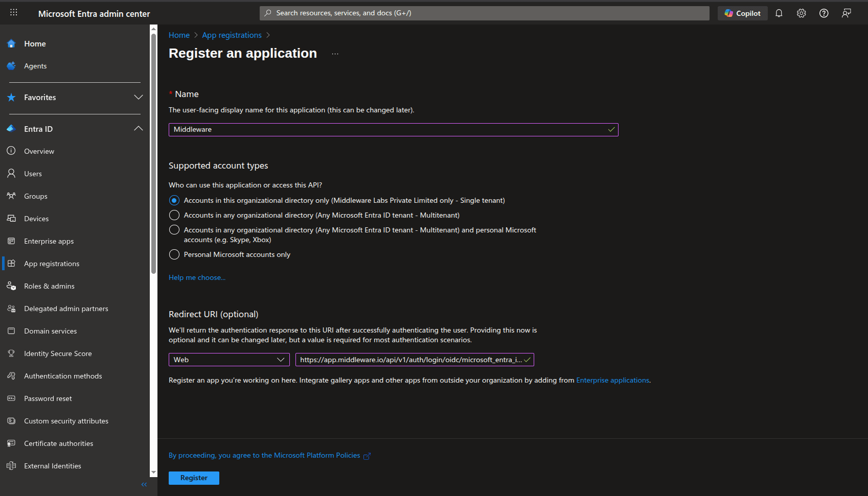Image resolution: width=868 pixels, height=496 pixels.
Task: Open the Web platform dropdown
Action: click(x=229, y=360)
